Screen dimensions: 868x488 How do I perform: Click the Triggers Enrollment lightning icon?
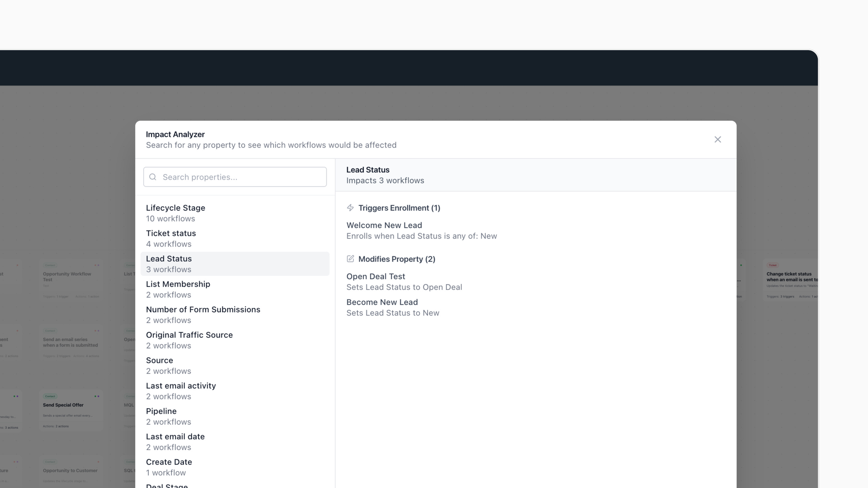coord(350,208)
